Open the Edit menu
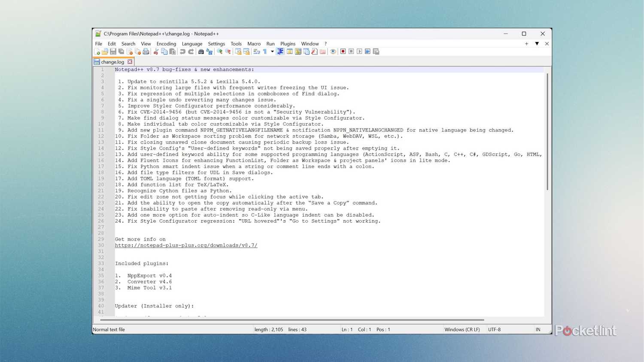The width and height of the screenshot is (644, 362). coord(112,44)
